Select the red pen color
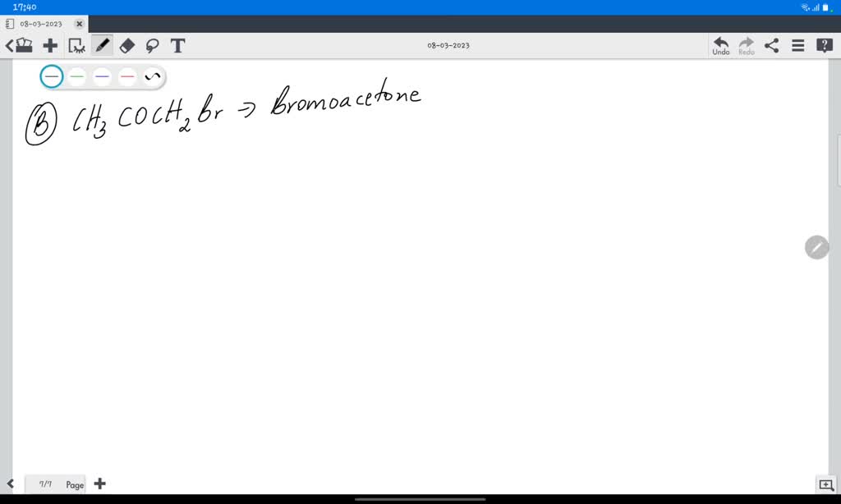Viewport: 841px width, 504px height. click(126, 76)
